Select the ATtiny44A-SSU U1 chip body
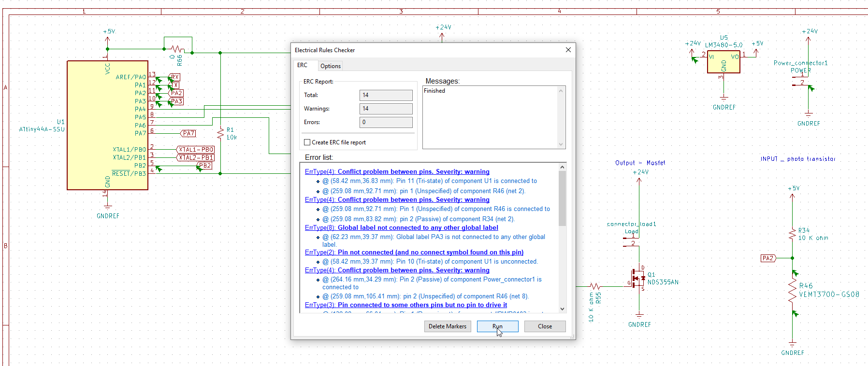The height and width of the screenshot is (366, 868). (107, 125)
